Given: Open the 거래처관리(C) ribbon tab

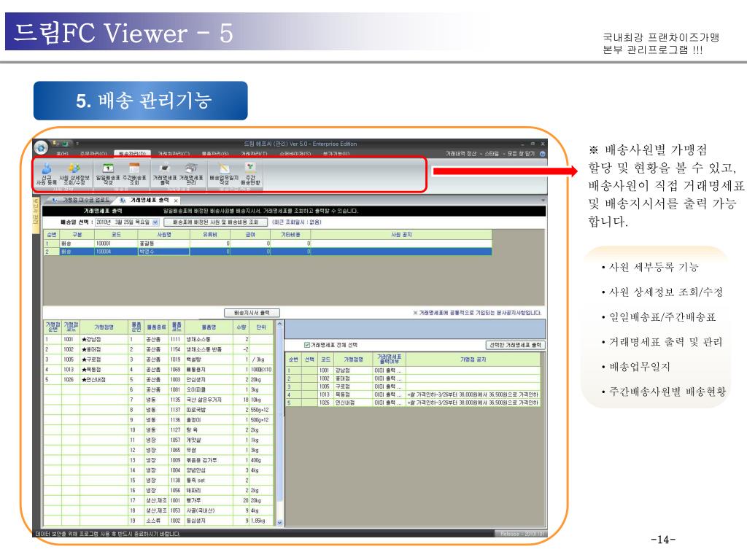Looking at the screenshot, I should click(x=174, y=153).
